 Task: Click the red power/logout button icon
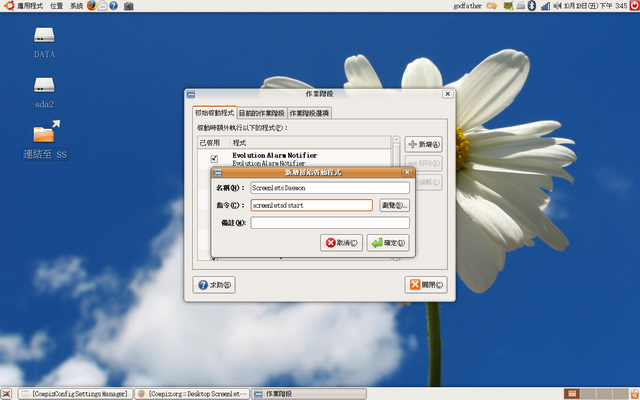635,6
